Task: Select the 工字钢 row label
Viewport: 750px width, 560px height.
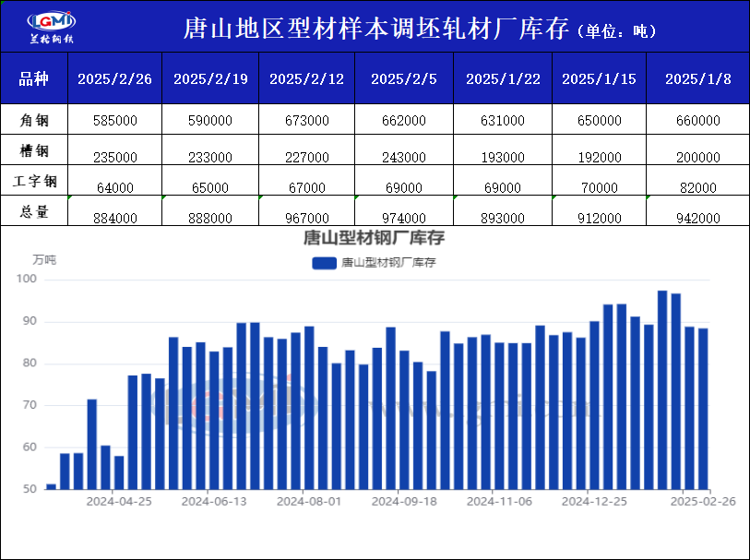Action: (34, 181)
